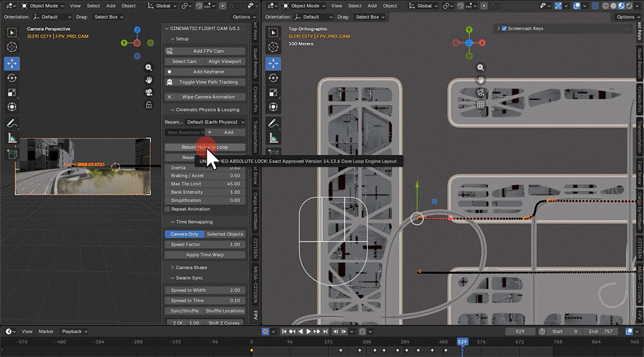The width and height of the screenshot is (644, 357).
Task: Enable the Repeat Animation checkbox
Action: [167, 209]
